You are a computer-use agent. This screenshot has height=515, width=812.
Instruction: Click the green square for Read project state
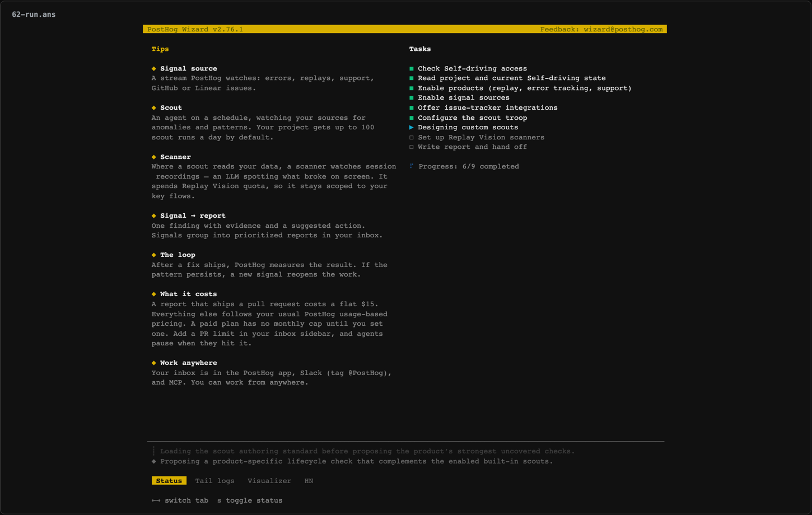point(412,78)
